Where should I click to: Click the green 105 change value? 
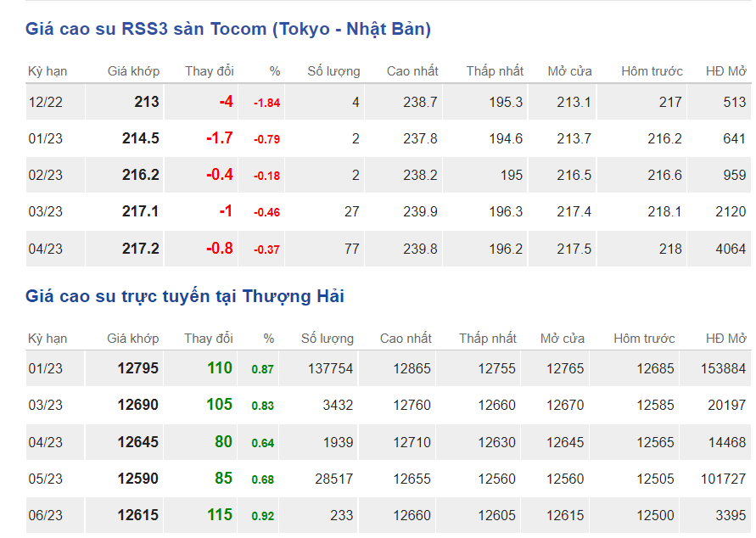coord(219,405)
